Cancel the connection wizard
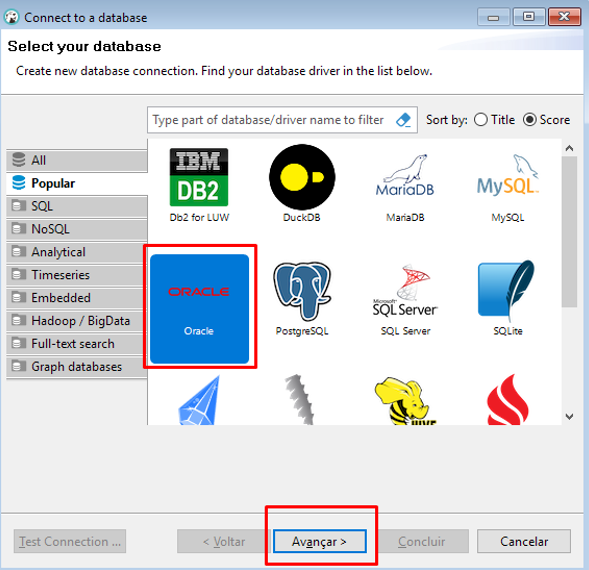The image size is (589, 570). (524, 541)
